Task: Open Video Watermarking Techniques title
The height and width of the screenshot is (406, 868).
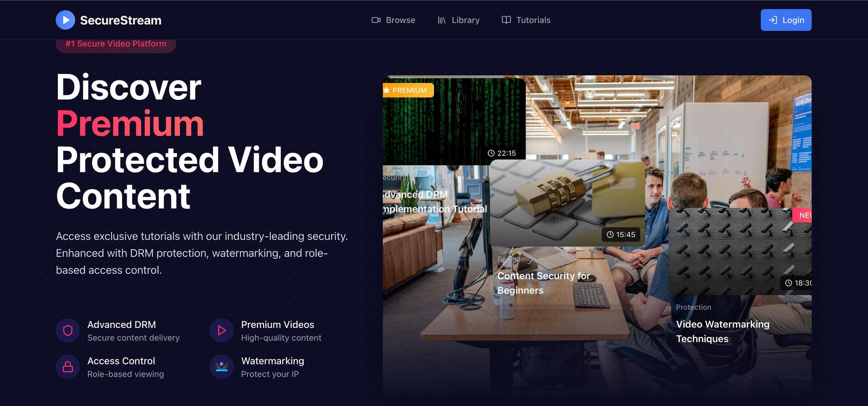Action: [722, 331]
